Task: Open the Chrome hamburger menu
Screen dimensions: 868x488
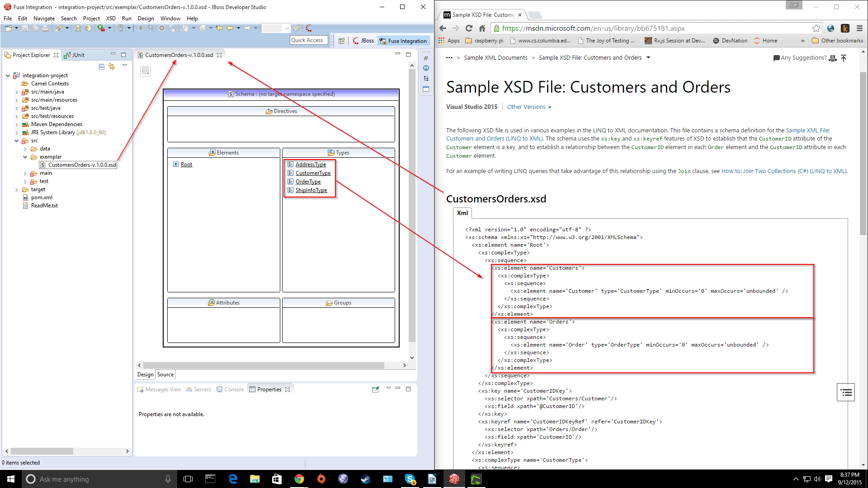Action: (859, 28)
